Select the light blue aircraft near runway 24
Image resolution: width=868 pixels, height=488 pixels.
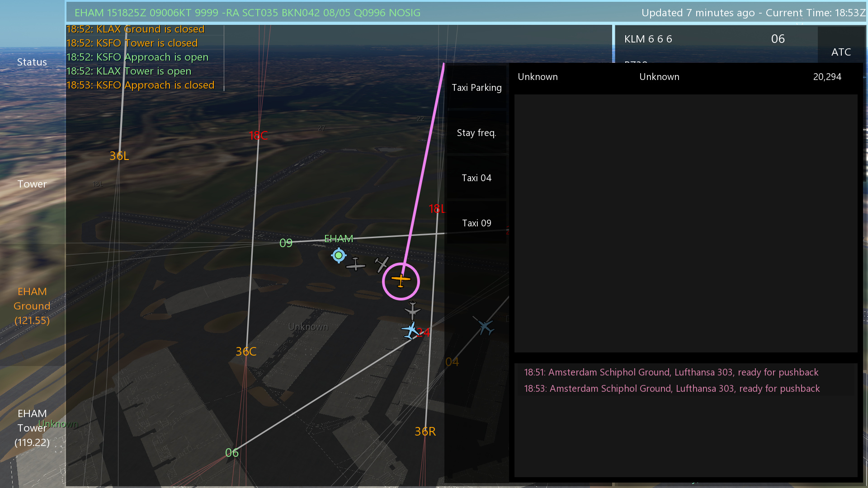point(410,331)
